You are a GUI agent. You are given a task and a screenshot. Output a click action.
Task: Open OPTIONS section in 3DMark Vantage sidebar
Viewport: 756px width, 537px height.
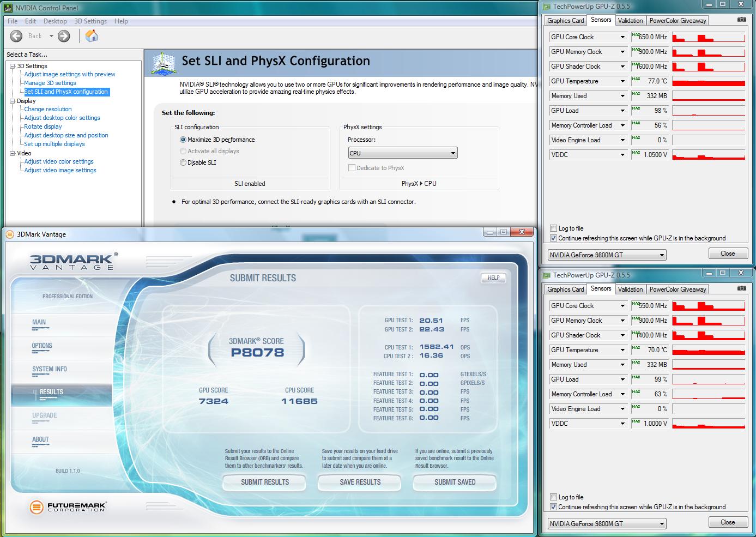pos(42,346)
